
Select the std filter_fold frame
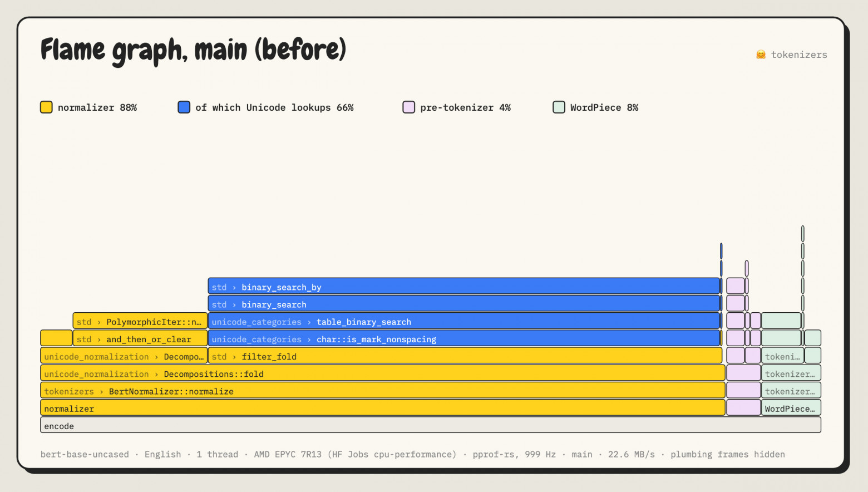465,356
